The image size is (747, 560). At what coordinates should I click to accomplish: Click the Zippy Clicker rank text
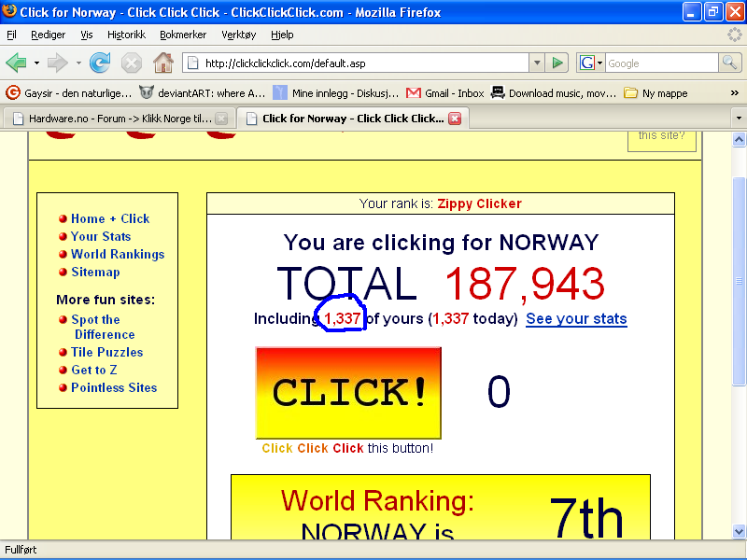[479, 203]
